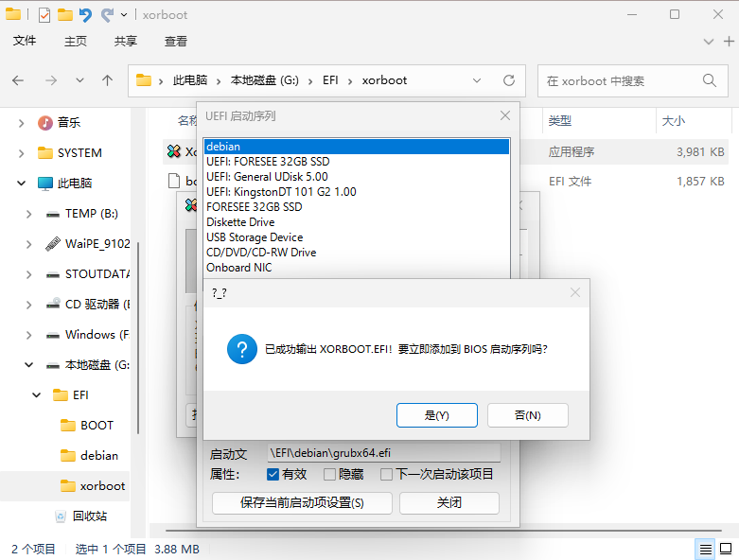Open the recent locations dropdown
This screenshot has width=739, height=560.
[x=79, y=80]
